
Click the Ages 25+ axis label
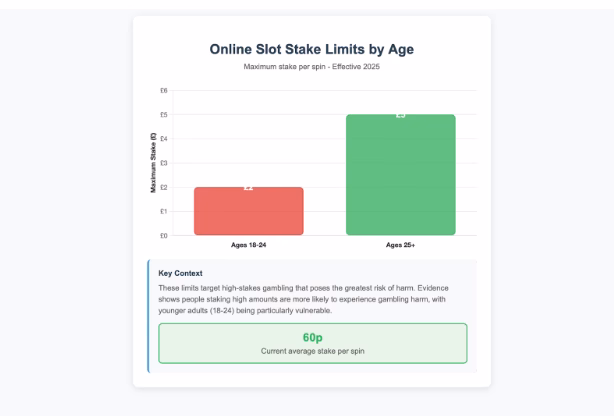(401, 244)
